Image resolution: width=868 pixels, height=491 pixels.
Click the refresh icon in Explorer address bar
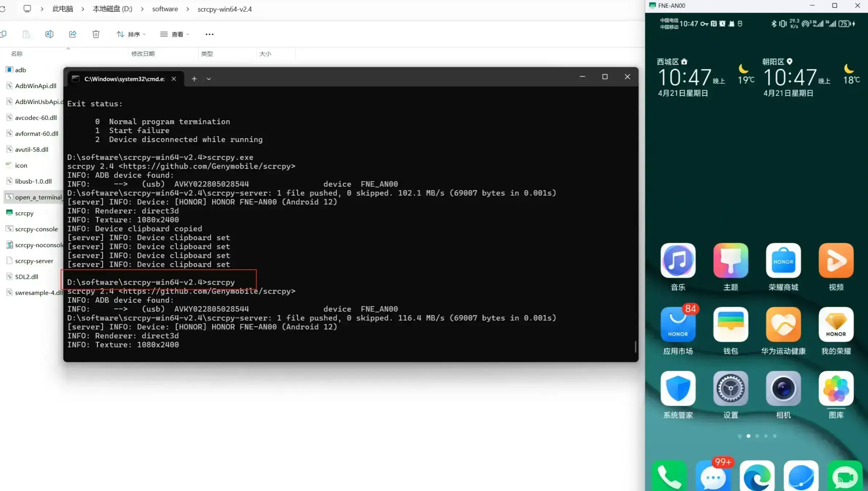click(3, 9)
